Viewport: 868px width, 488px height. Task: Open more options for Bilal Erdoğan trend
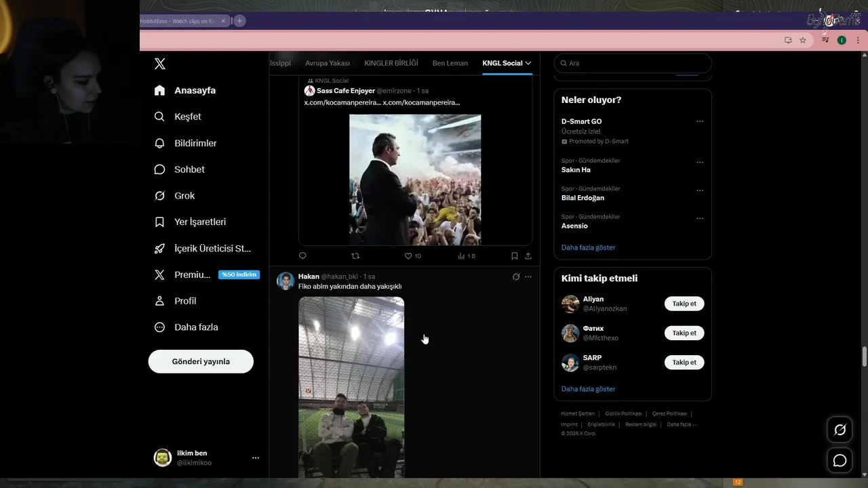pyautogui.click(x=700, y=190)
